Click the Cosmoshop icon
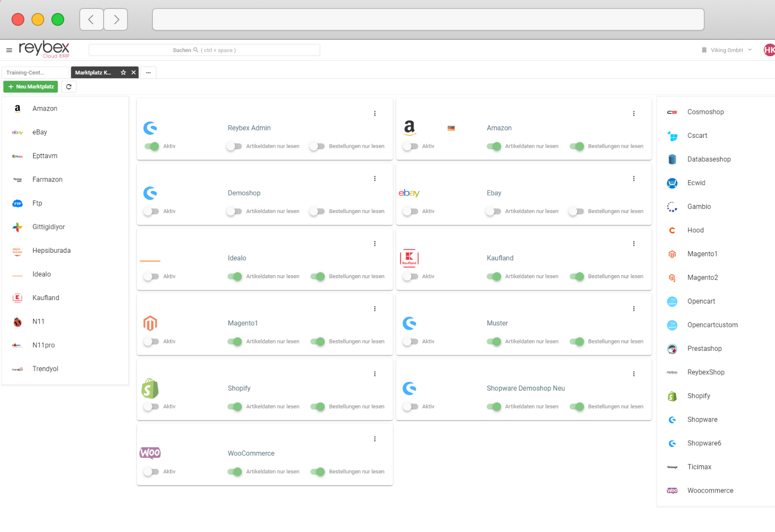The height and width of the screenshot is (532, 775). coord(672,112)
